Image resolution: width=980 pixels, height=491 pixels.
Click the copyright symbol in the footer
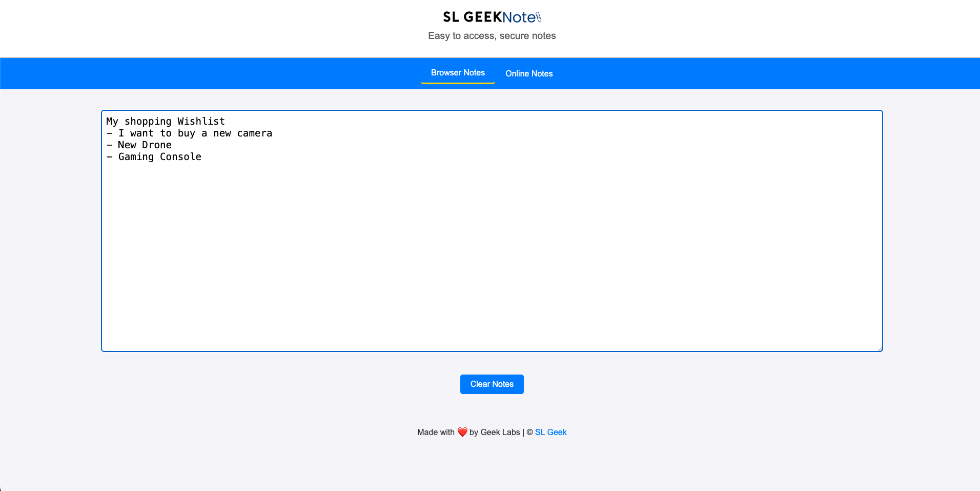529,432
